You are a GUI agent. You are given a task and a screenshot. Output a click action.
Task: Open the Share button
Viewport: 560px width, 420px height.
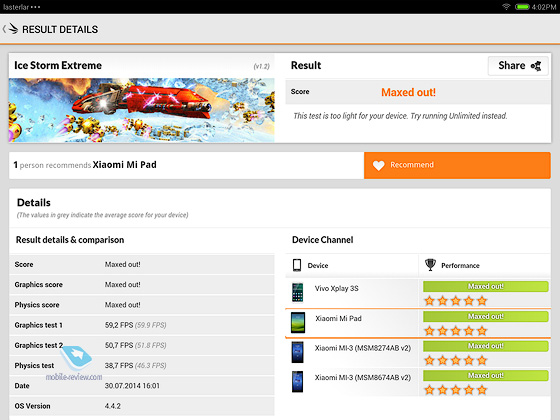click(518, 66)
